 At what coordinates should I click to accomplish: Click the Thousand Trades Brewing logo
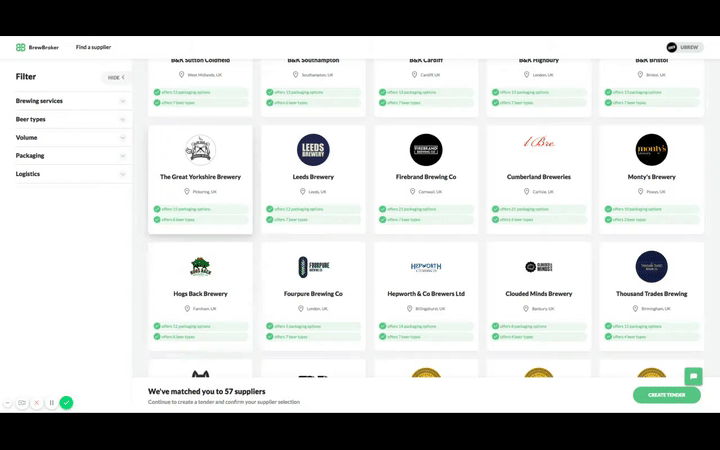(x=652, y=267)
